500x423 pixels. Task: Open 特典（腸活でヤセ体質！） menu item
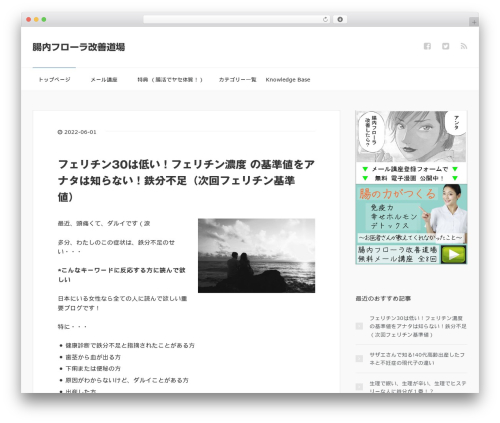click(x=170, y=80)
